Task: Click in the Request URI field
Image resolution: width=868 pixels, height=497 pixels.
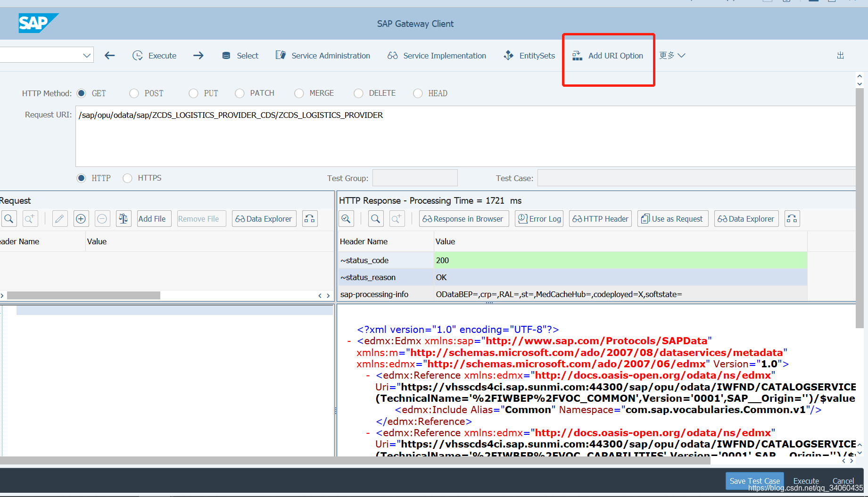Action: (465, 136)
